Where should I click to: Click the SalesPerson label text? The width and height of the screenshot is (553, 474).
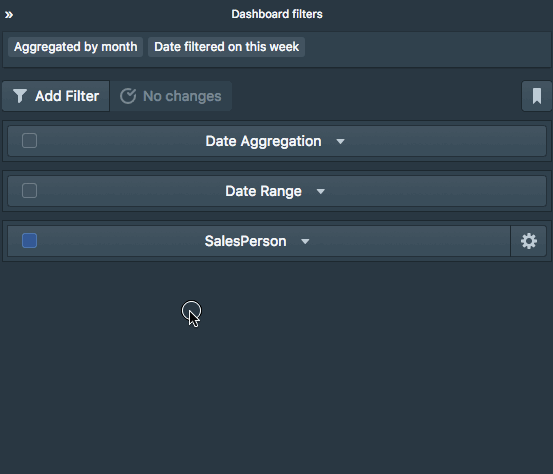coord(245,241)
